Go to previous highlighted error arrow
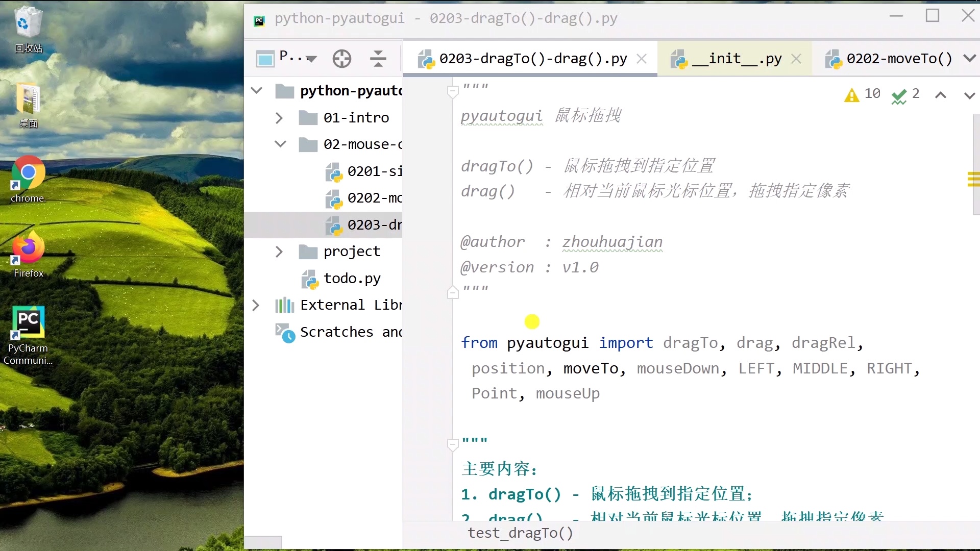 point(941,95)
